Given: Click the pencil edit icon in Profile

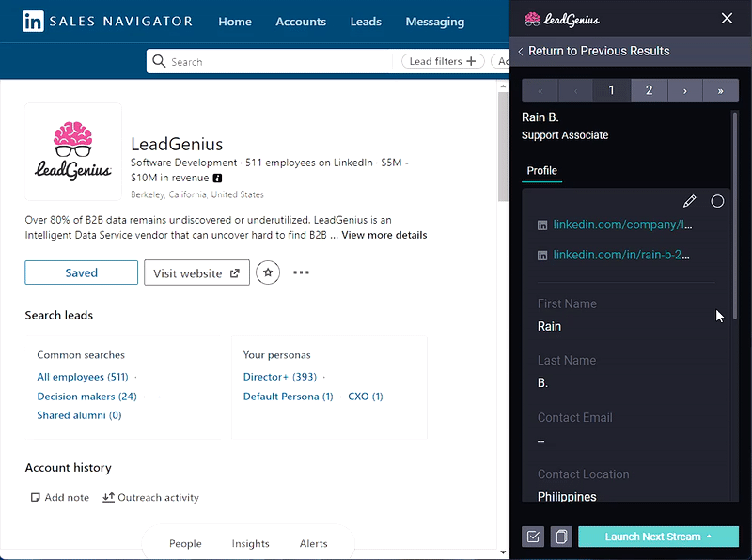Looking at the screenshot, I should tap(690, 201).
